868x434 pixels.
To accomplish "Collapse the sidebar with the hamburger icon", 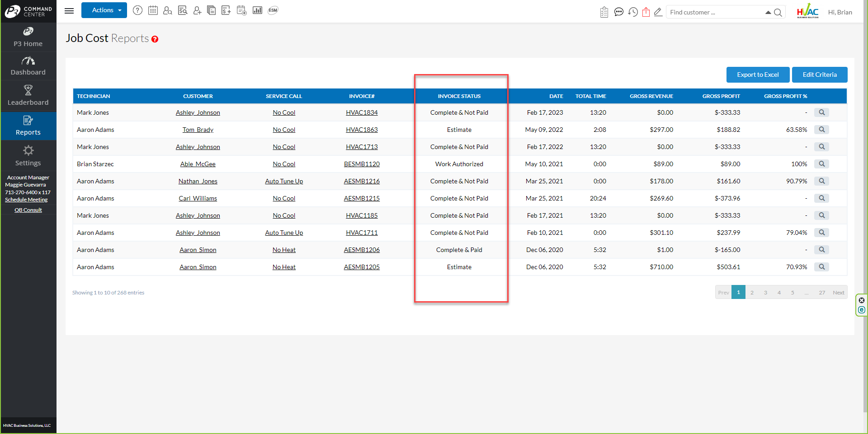I will 69,10.
